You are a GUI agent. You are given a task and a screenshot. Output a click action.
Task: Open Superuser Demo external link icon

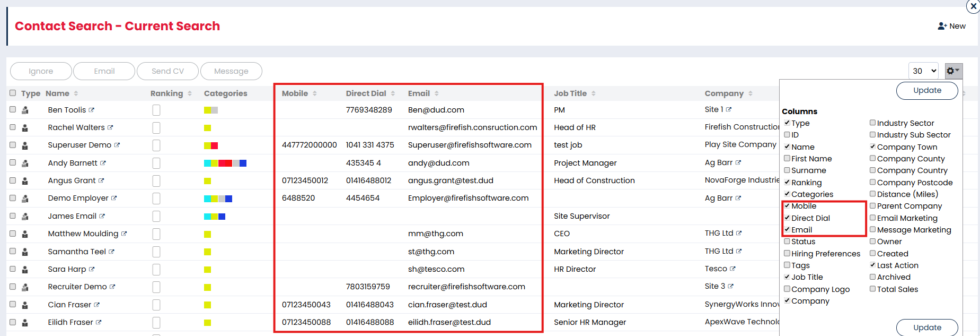(x=117, y=145)
